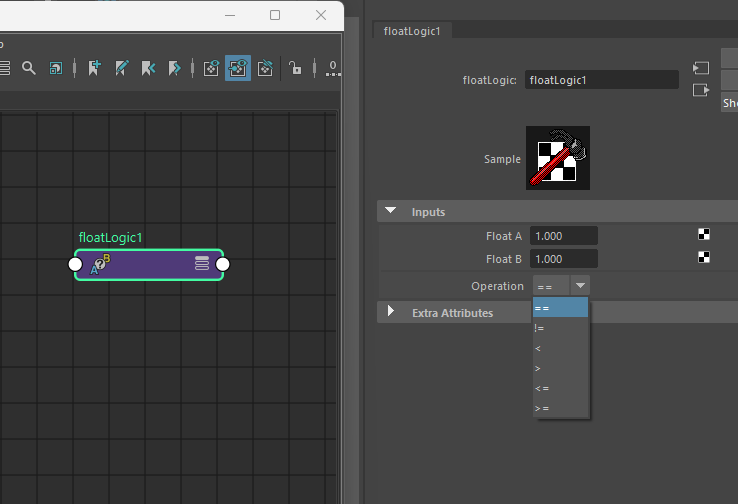The width and height of the screenshot is (738, 504).
Task: Collapse the Inputs section
Action: coord(389,212)
